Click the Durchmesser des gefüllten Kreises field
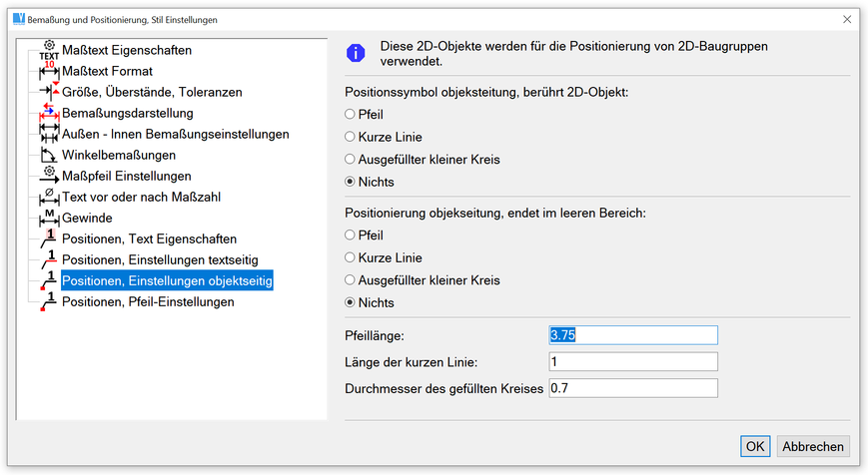 point(633,387)
